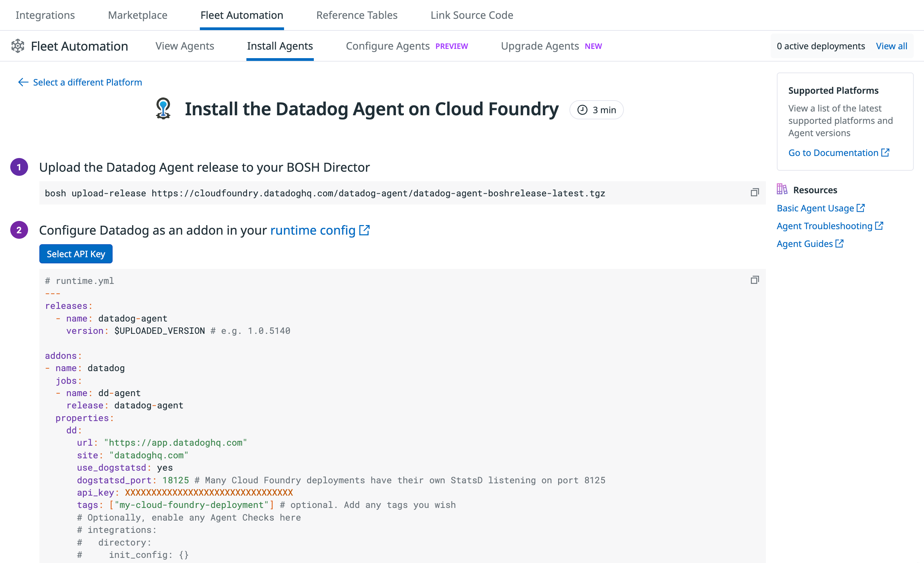
Task: Select the Install Agents tab
Action: coord(280,46)
